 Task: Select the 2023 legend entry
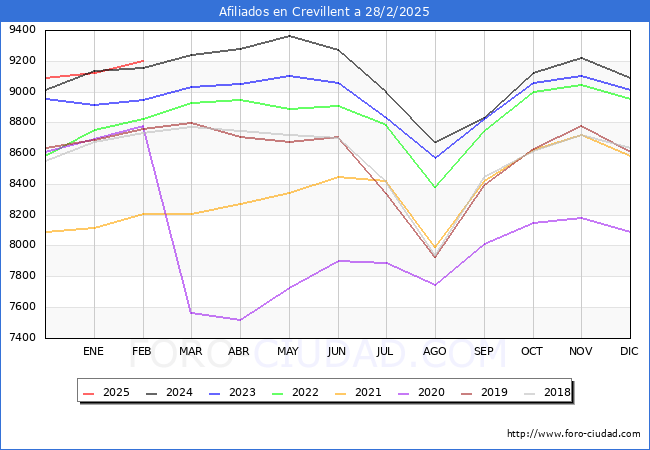(x=233, y=392)
